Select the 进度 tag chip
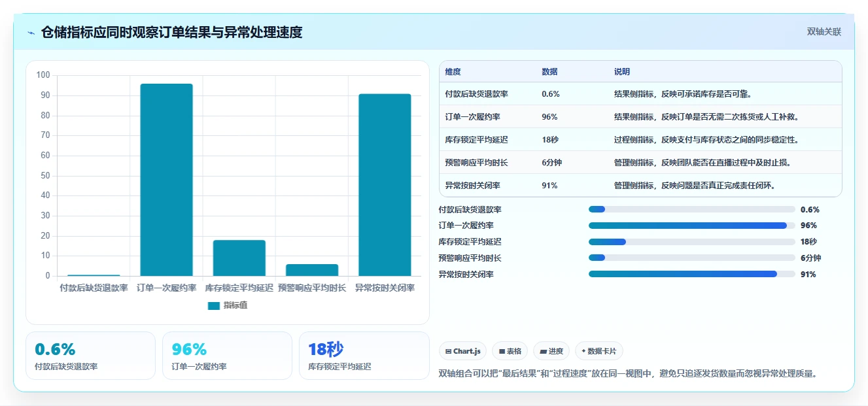 point(551,351)
